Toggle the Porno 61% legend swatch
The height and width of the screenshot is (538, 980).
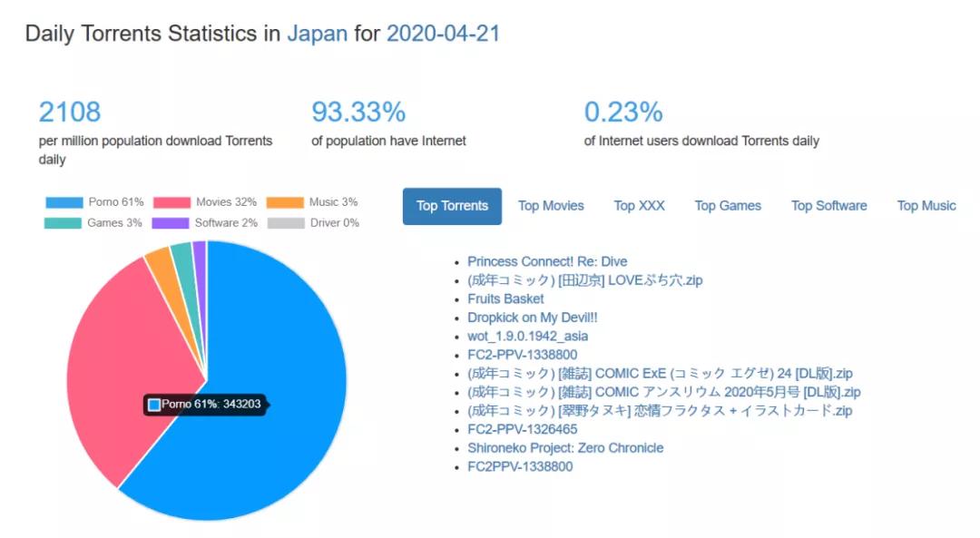(x=64, y=202)
